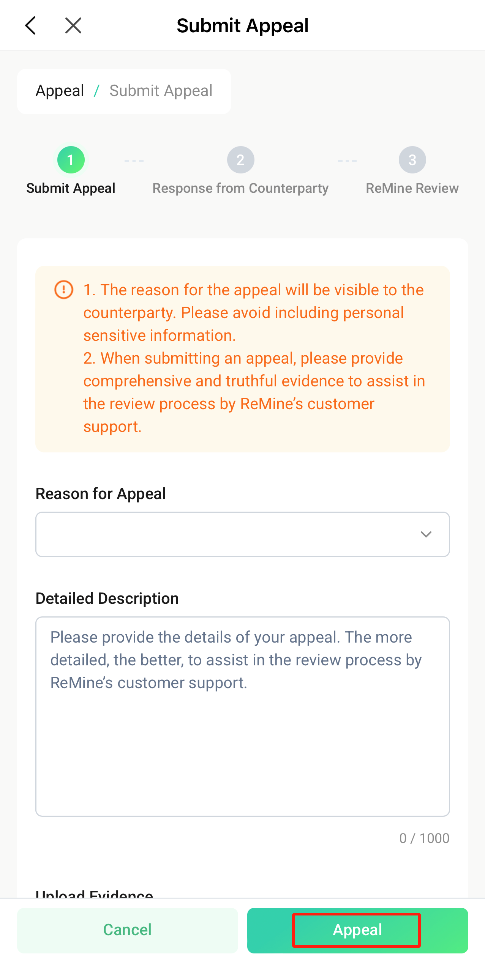This screenshot has width=485, height=980.
Task: Tap the orange warning exclamation icon
Action: 63,290
